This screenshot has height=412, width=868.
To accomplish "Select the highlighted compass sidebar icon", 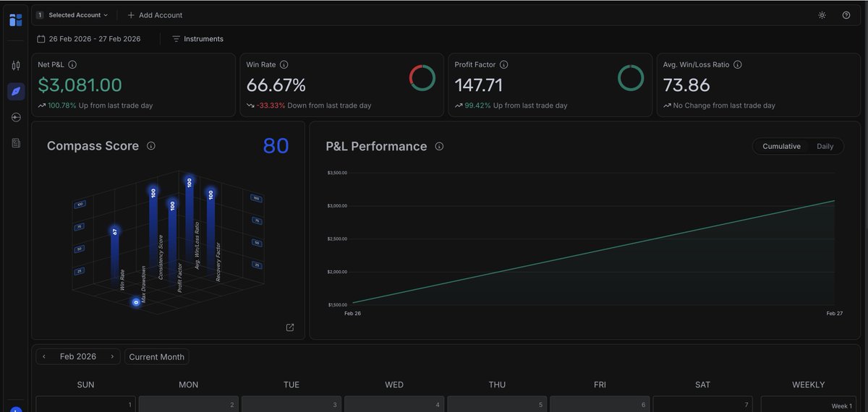I will point(16,91).
